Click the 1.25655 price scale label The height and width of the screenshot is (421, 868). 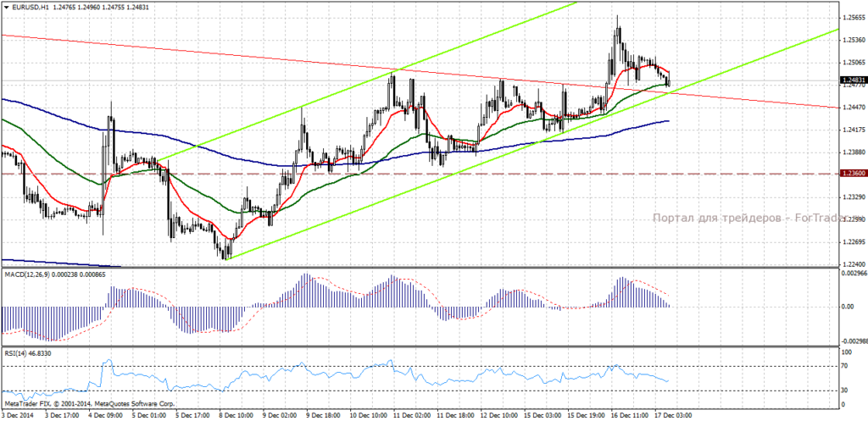[853, 18]
